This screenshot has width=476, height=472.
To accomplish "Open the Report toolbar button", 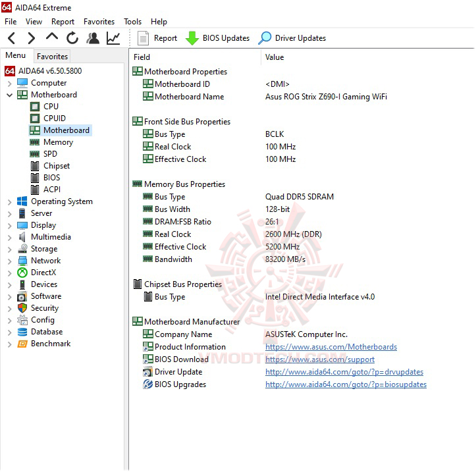I will pos(157,38).
